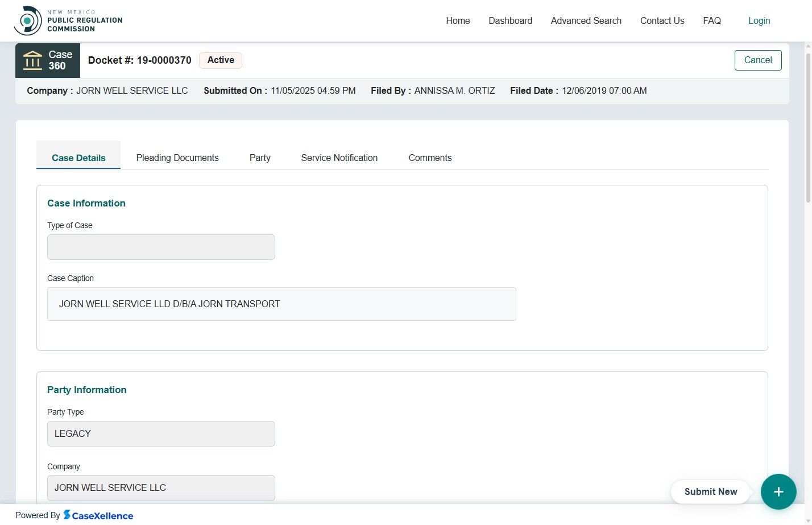Click the Docket # 19-0000370 text
Viewport: 812px width, 525px height.
click(x=139, y=60)
